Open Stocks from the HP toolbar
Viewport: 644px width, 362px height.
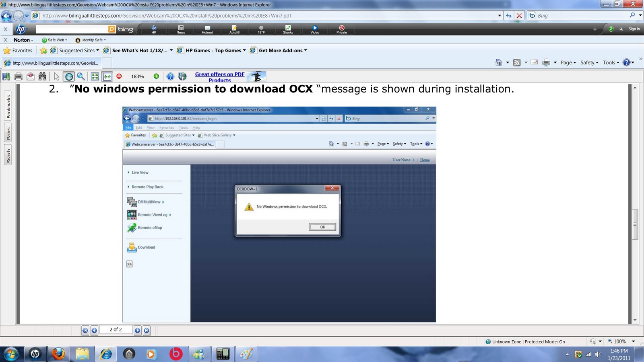click(288, 29)
